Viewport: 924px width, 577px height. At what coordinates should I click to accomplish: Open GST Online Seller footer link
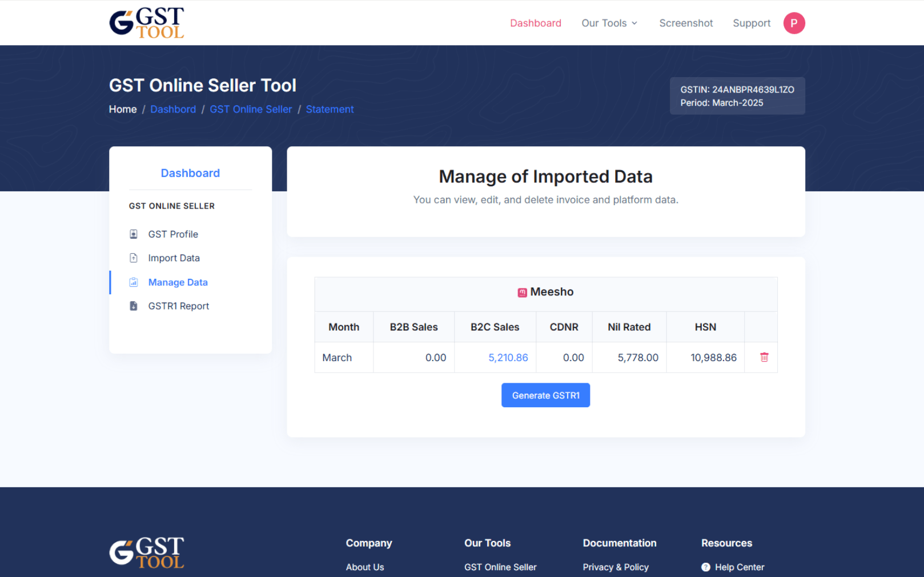point(500,567)
